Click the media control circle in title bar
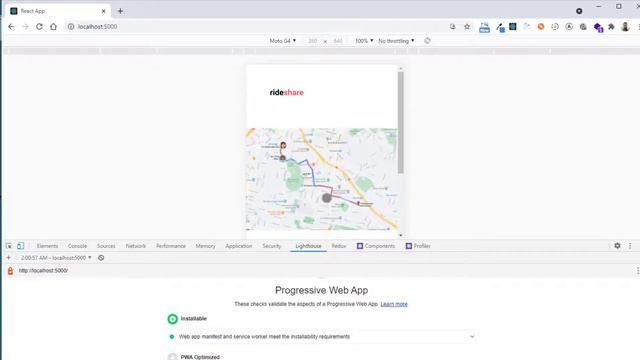Image resolution: width=640 pixels, height=360 pixels. pyautogui.click(x=579, y=11)
